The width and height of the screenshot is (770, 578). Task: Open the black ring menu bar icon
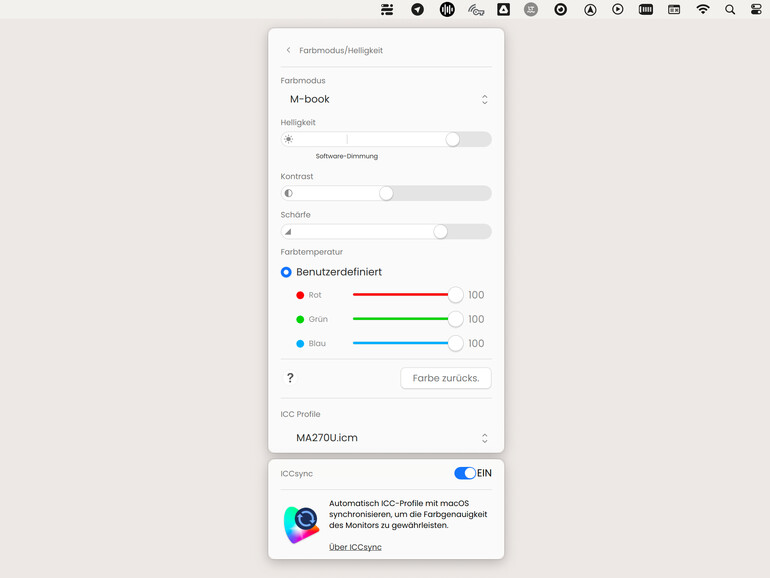coord(560,9)
